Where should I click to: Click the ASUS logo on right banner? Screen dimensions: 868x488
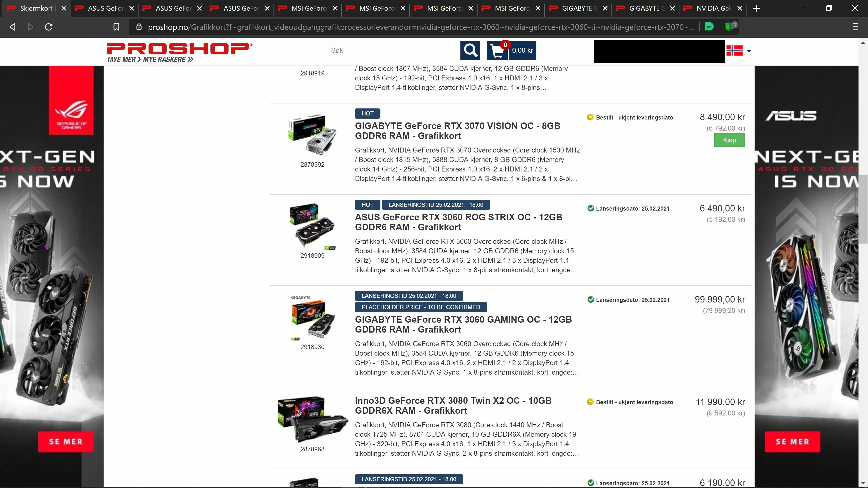791,116
